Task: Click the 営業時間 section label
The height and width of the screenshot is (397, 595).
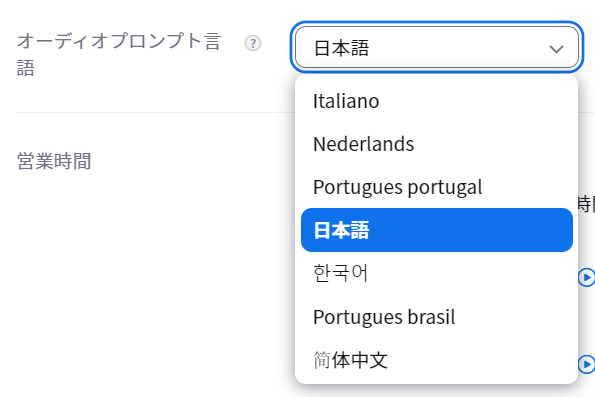Action: tap(54, 161)
